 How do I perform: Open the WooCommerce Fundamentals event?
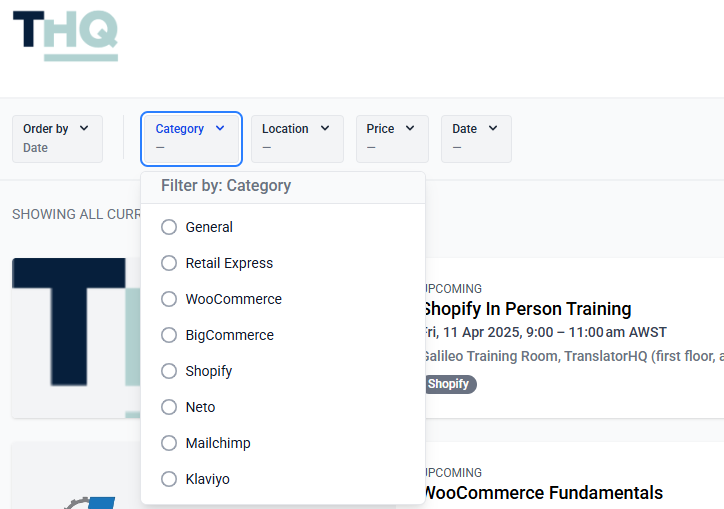click(543, 493)
